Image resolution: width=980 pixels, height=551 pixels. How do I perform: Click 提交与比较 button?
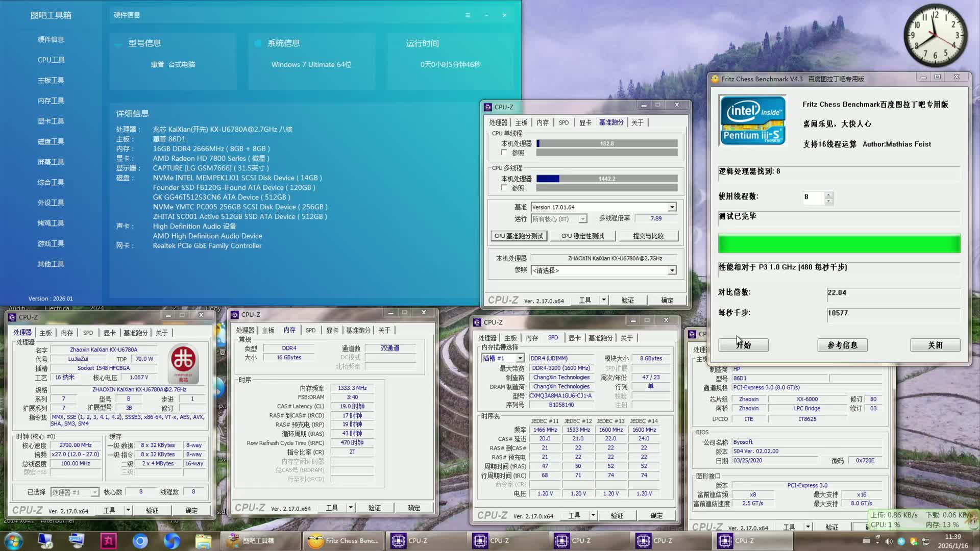pos(648,236)
